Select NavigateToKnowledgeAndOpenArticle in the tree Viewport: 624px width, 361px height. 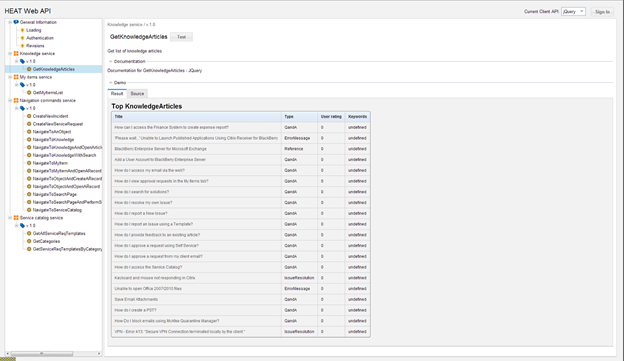coord(67,147)
